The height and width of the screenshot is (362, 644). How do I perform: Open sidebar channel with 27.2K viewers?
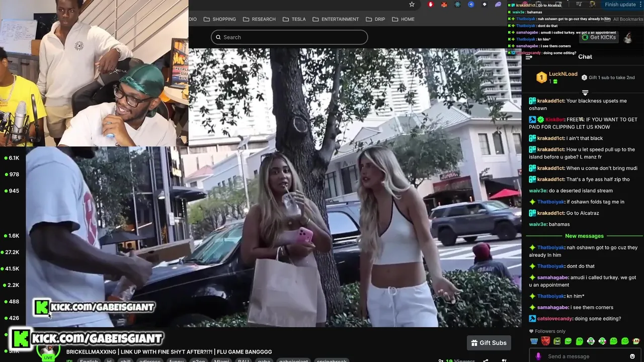[11, 252]
